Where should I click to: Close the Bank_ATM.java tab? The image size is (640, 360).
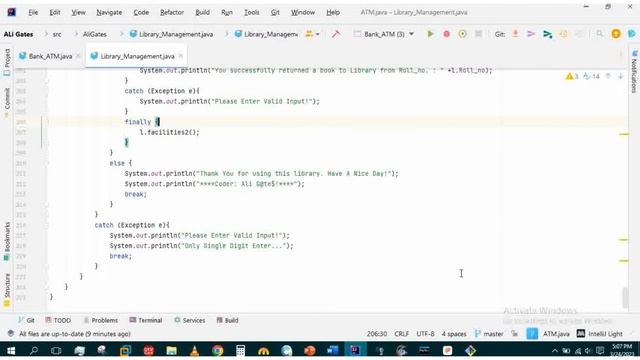(78, 56)
